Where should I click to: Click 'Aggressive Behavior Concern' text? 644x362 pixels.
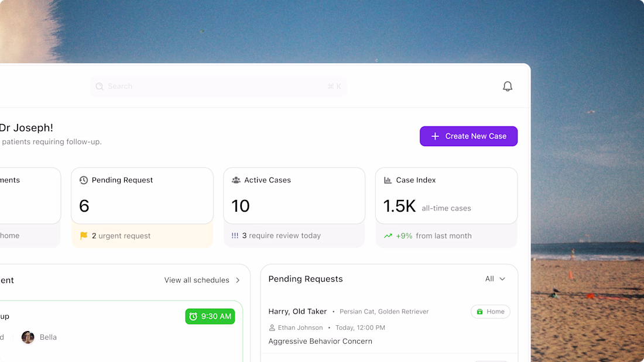click(320, 341)
